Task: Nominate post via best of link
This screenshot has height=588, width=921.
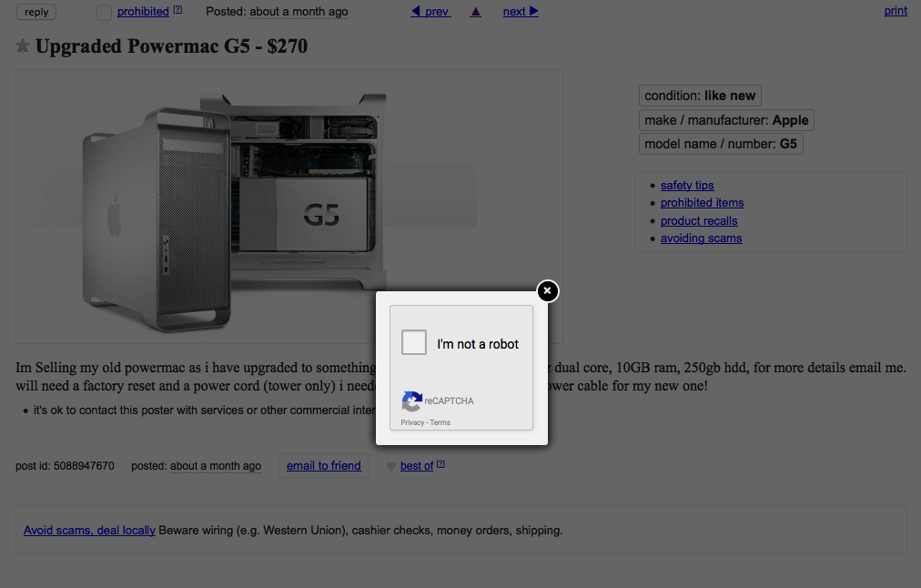Action: pos(417,466)
